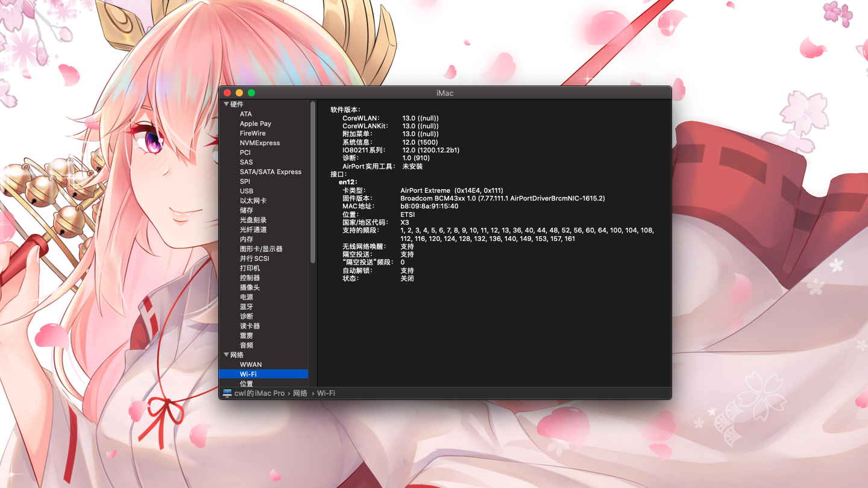Select 雷雳 in the sidebar
The height and width of the screenshot is (488, 868).
247,336
